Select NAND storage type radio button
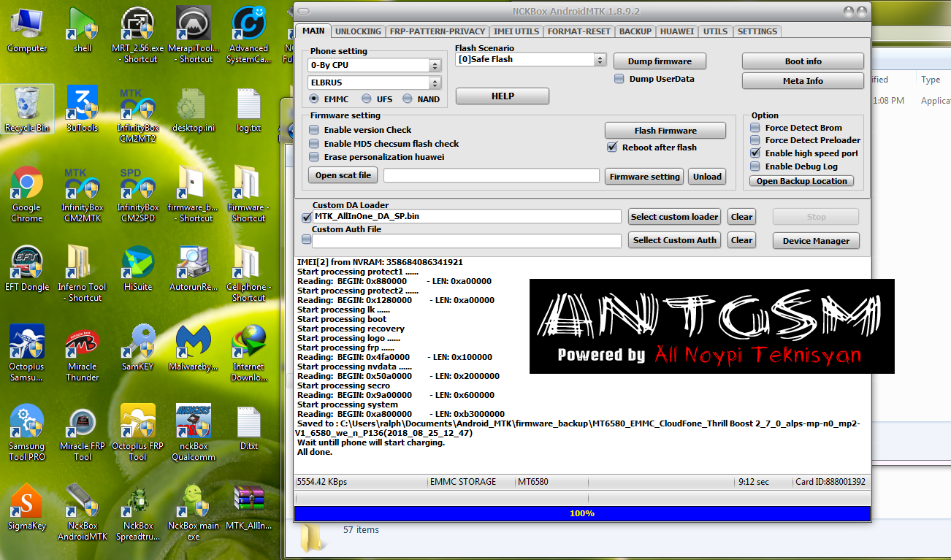The width and height of the screenshot is (951, 560). click(x=407, y=99)
